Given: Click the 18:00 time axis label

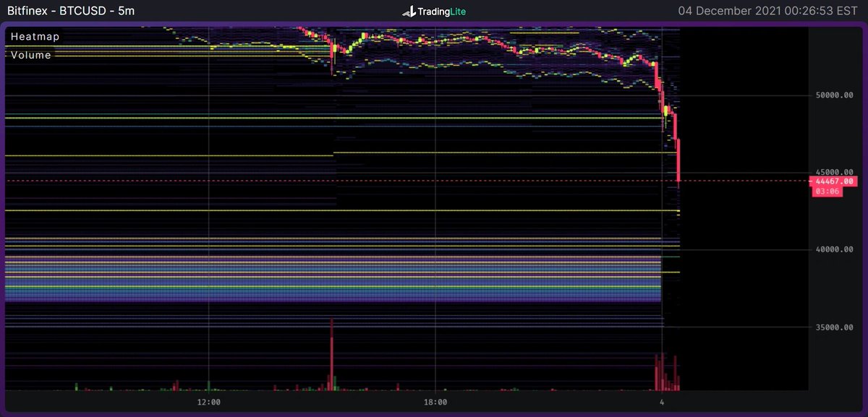Looking at the screenshot, I should [436, 402].
